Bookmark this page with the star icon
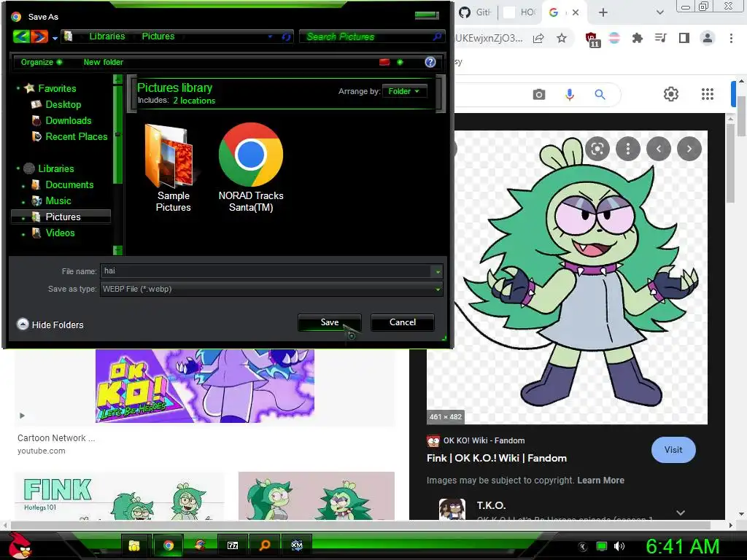The image size is (747, 560). tap(562, 38)
